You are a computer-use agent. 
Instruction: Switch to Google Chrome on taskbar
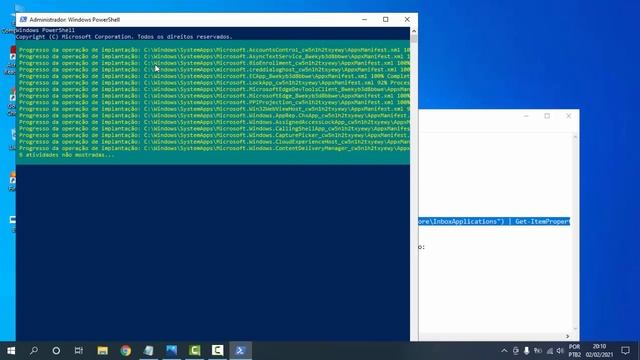(126, 351)
